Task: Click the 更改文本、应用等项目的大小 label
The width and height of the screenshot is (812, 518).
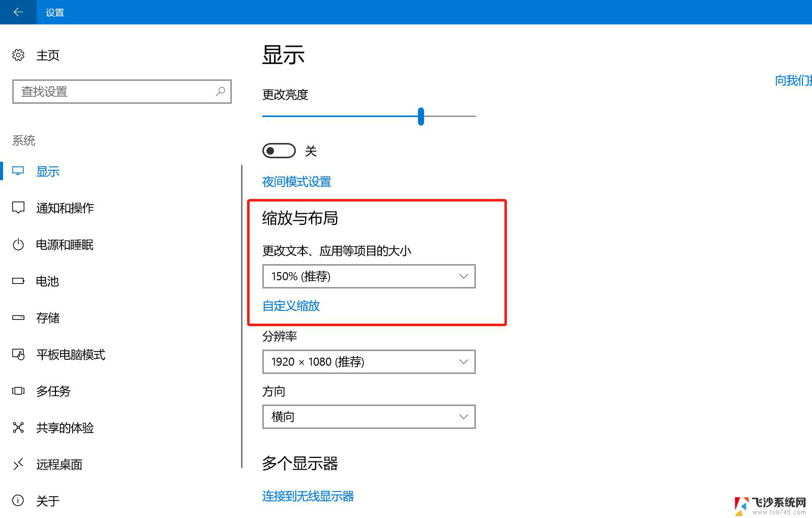Action: [x=337, y=251]
